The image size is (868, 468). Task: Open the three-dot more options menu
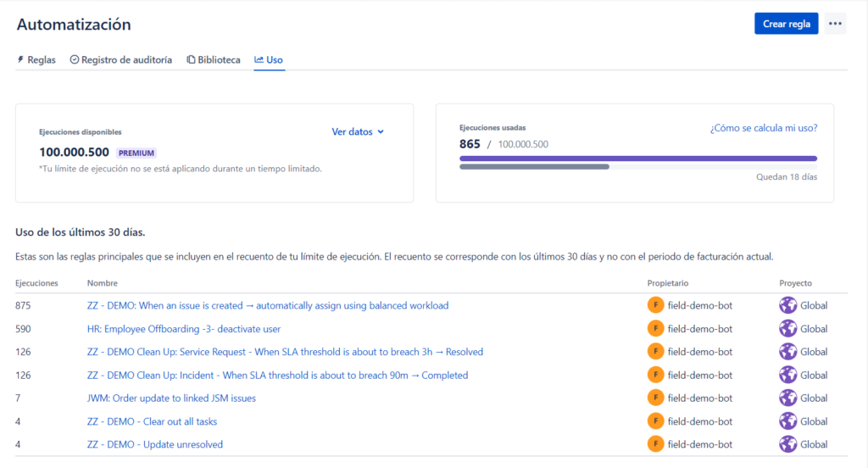(835, 24)
